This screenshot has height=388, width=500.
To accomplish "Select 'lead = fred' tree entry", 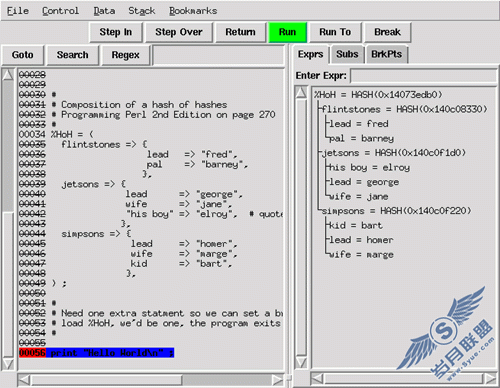I will point(359,124).
